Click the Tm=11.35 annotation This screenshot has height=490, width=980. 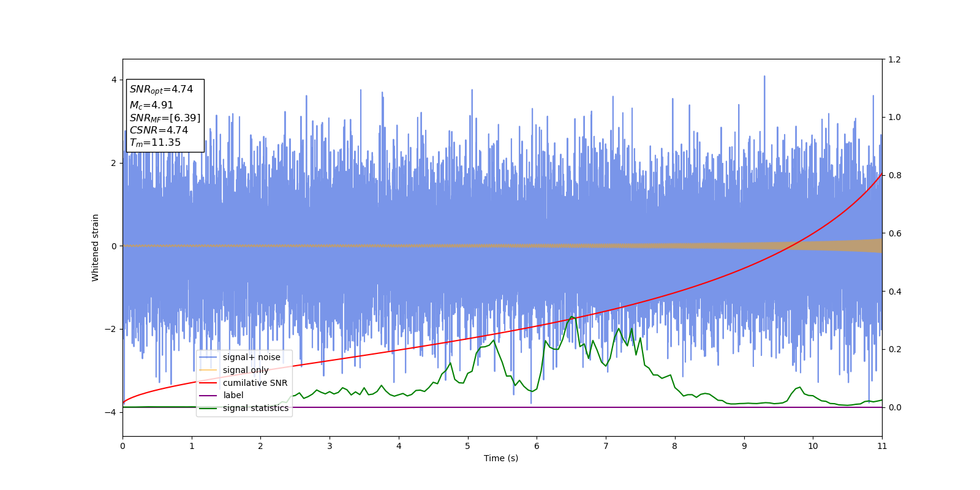[155, 143]
